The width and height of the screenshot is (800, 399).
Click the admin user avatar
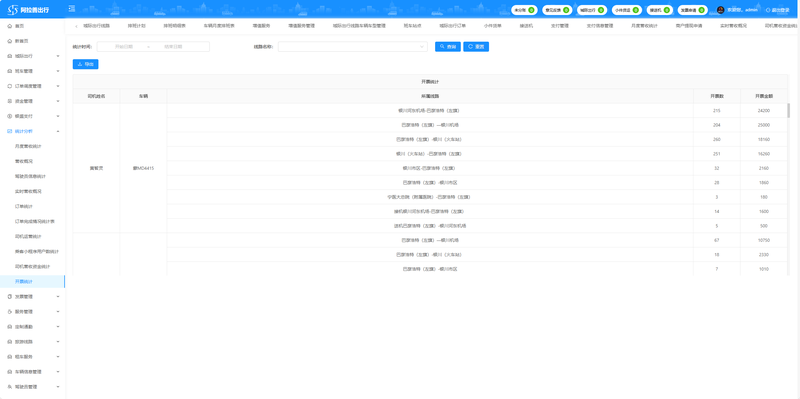(720, 10)
